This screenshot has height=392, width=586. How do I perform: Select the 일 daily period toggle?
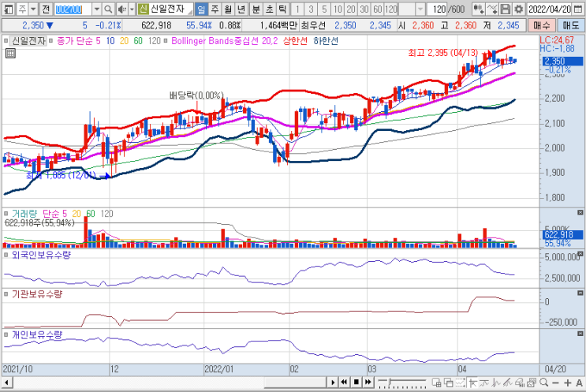click(201, 9)
